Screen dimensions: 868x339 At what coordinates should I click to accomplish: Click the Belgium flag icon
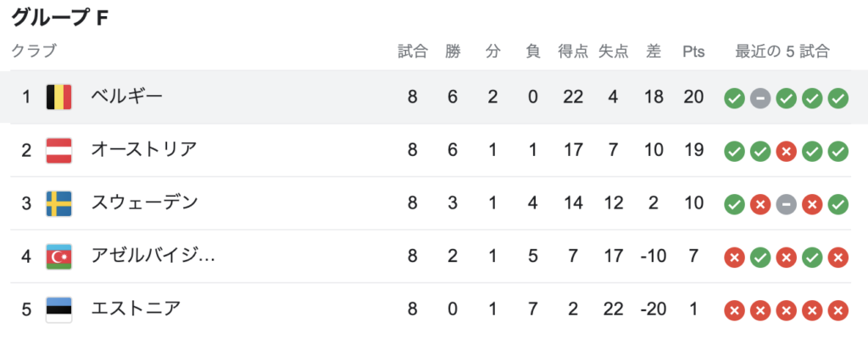(58, 97)
